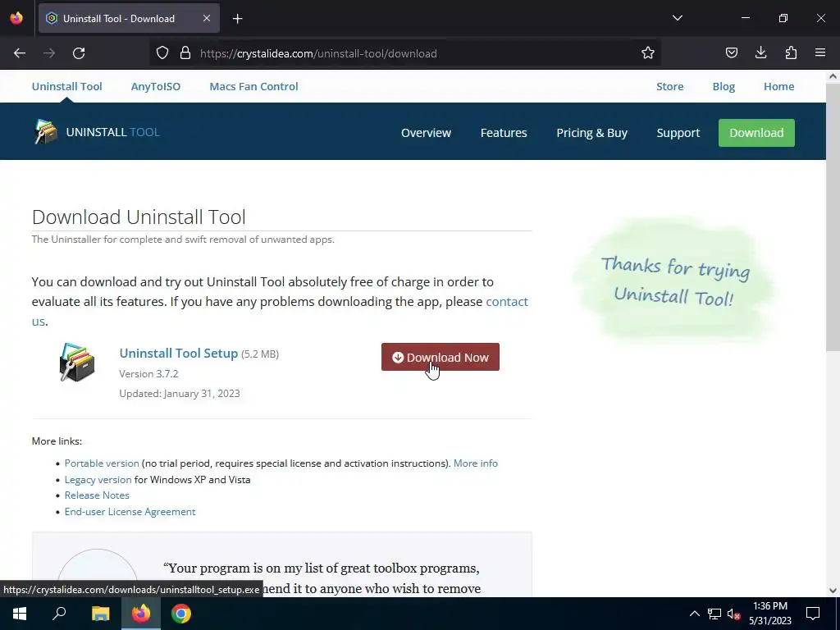Viewport: 840px width, 630px height.
Task: Reload the page with the refresh icon
Action: (79, 53)
